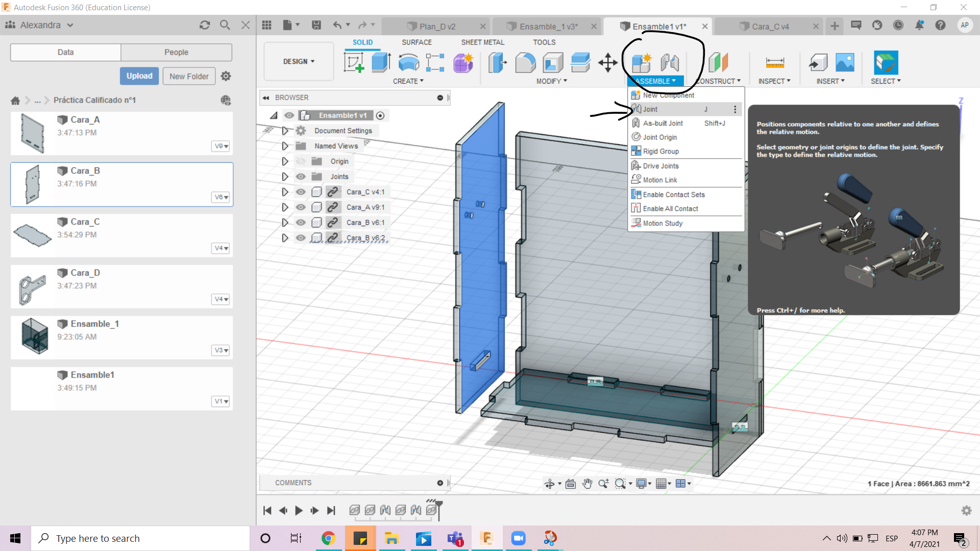The width and height of the screenshot is (980, 551).
Task: Open Zoom from the taskbar
Action: coord(519,538)
